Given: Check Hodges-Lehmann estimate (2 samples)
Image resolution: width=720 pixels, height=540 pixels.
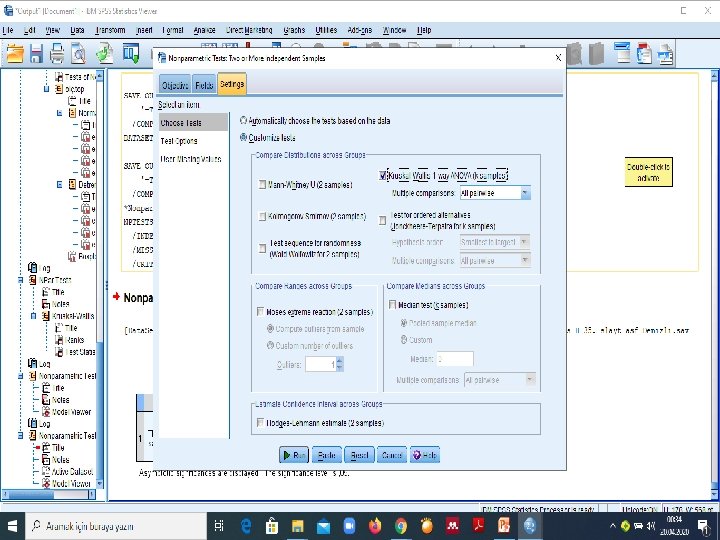Looking at the screenshot, I should click(x=260, y=422).
